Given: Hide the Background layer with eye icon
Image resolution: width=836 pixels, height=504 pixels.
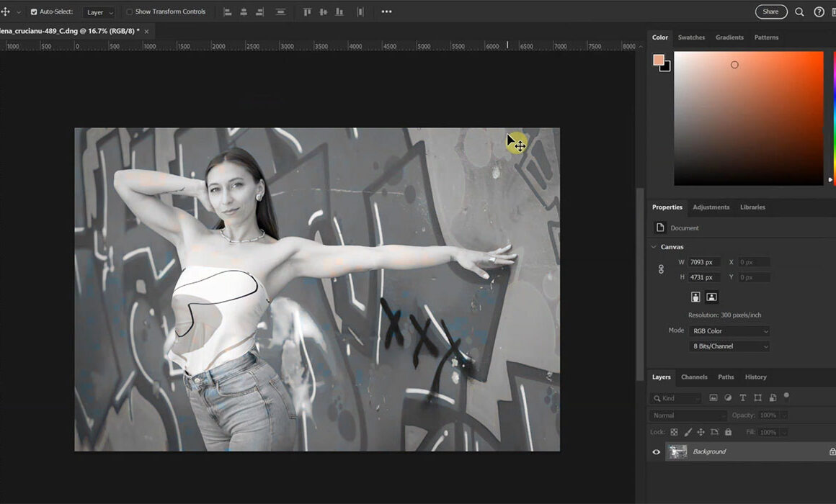Looking at the screenshot, I should [656, 452].
